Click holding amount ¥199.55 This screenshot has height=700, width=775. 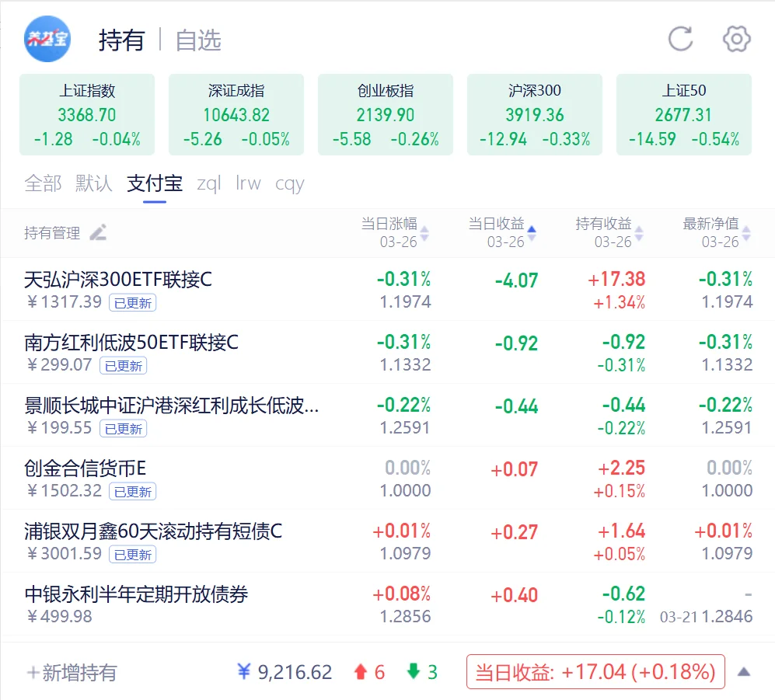pos(59,428)
